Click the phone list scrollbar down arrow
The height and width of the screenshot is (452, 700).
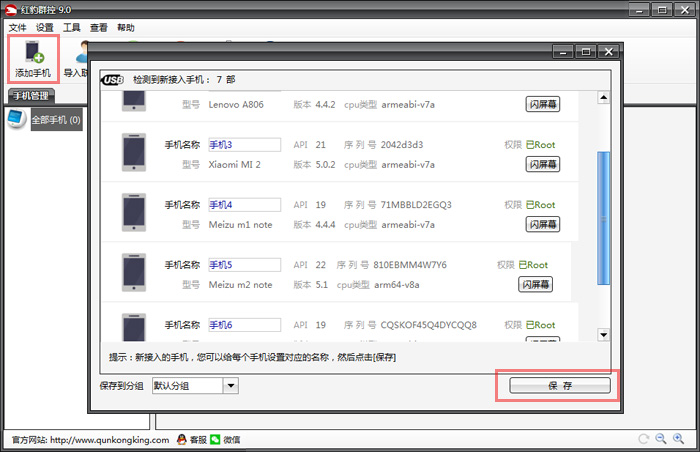coord(604,335)
